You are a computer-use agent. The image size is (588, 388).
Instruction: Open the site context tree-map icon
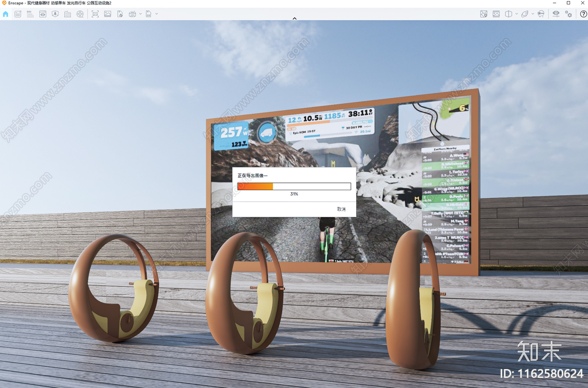55,14
